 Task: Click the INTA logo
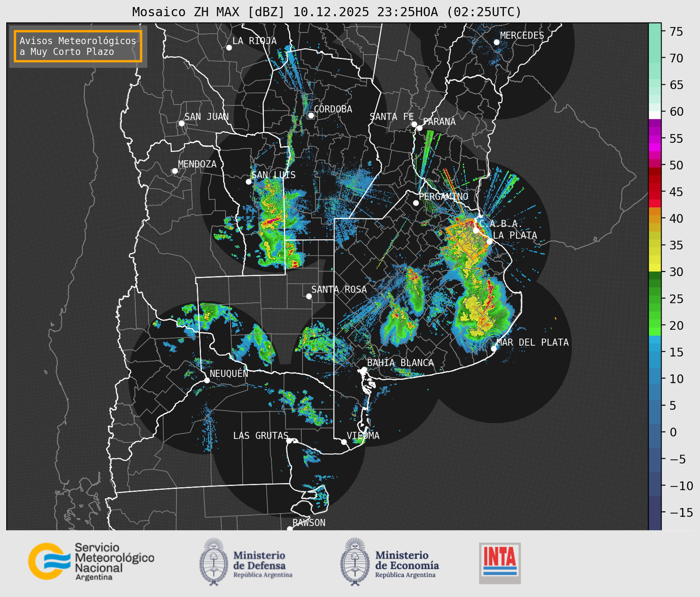500,563
